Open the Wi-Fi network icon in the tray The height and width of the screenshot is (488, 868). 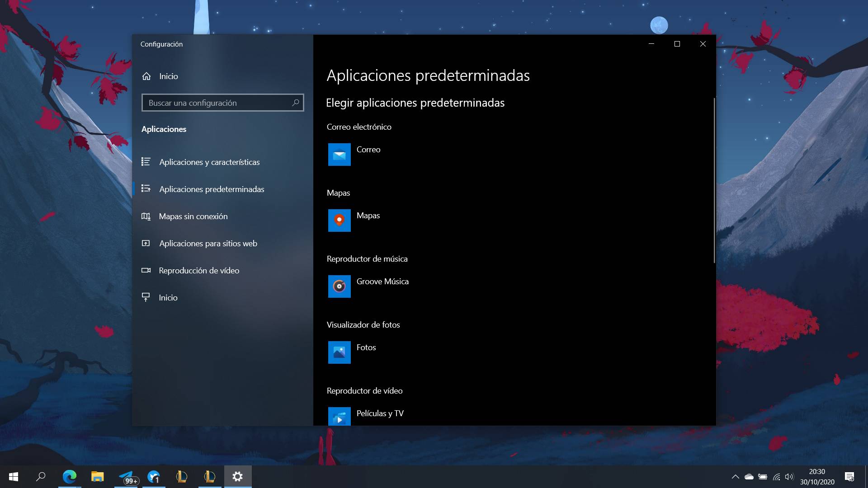pyautogui.click(x=776, y=476)
